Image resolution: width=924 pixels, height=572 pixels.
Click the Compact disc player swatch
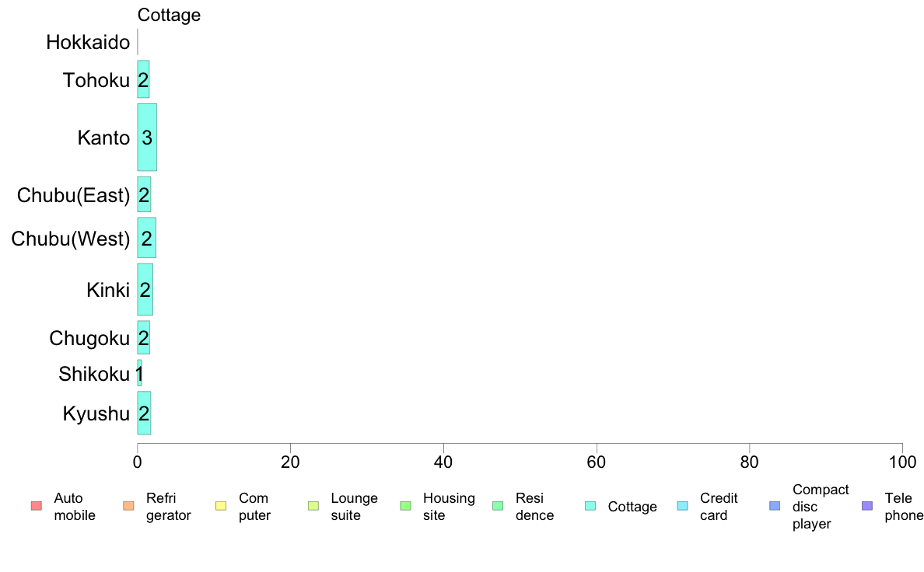pyautogui.click(x=775, y=506)
